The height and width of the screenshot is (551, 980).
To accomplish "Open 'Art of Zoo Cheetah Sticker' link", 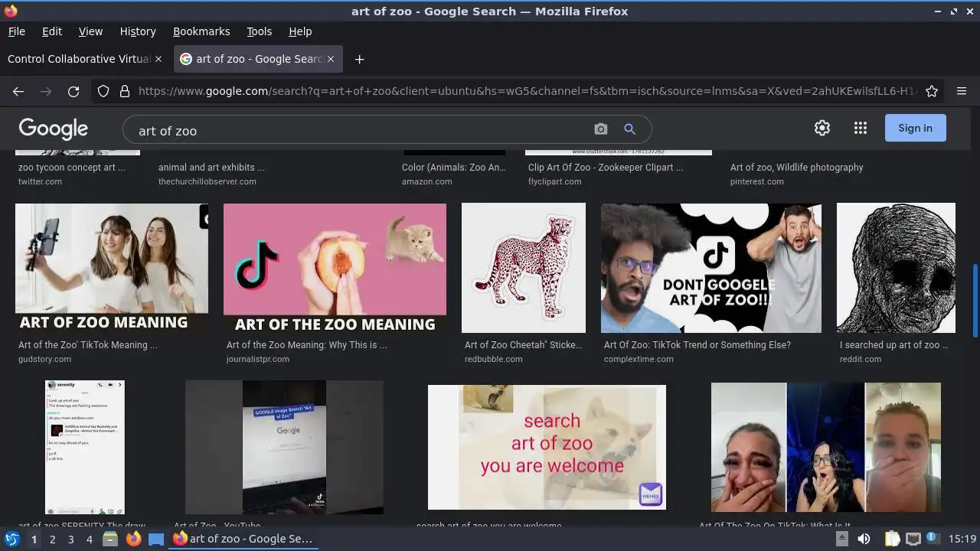I will point(523,345).
